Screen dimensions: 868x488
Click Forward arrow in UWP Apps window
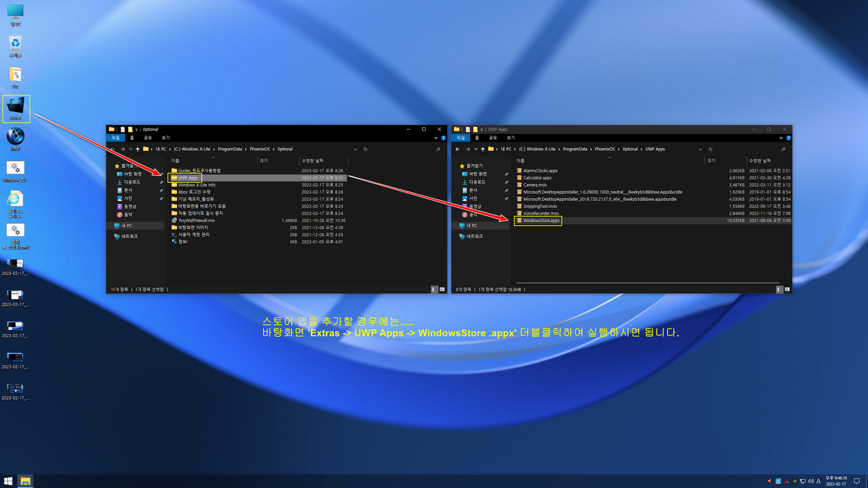pyautogui.click(x=467, y=149)
